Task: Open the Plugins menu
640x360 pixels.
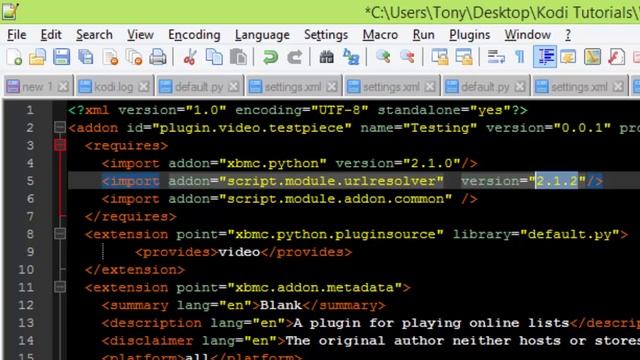Action: tap(469, 35)
